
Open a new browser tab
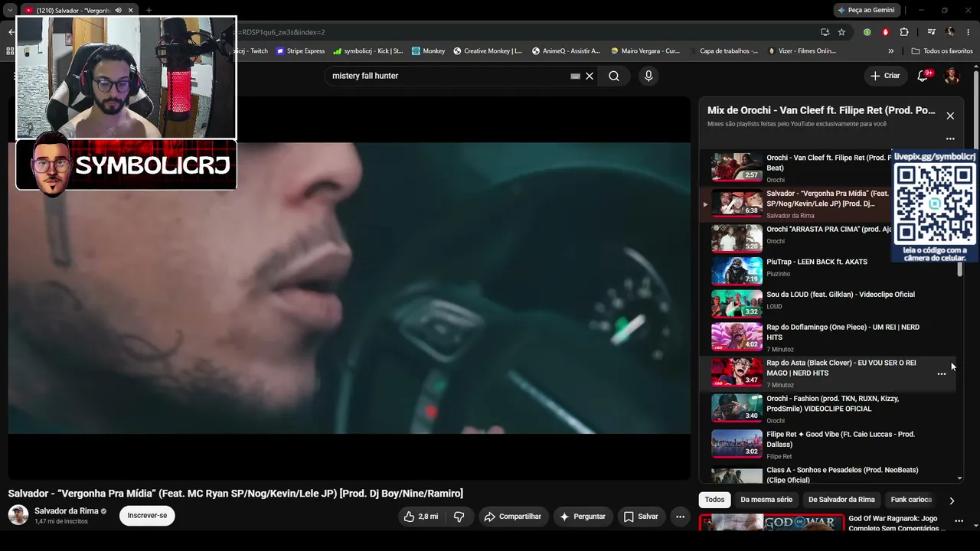tap(149, 10)
